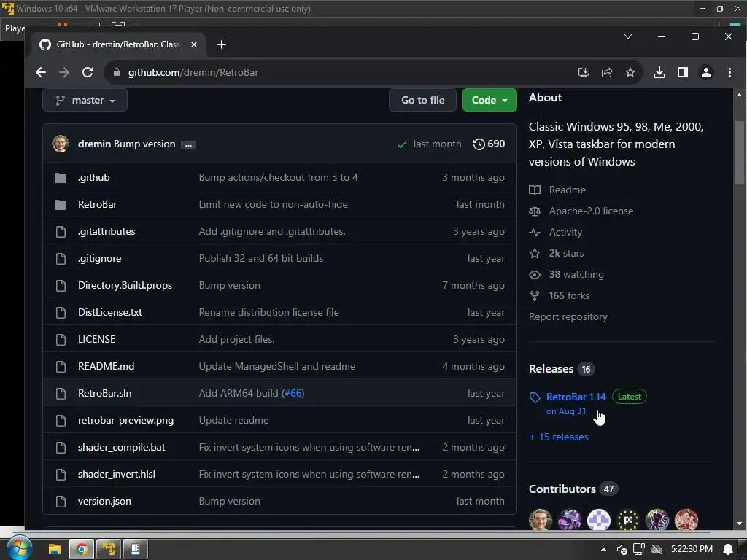Open the LICENSE file
Viewport: 747px width, 560px height.
(97, 339)
